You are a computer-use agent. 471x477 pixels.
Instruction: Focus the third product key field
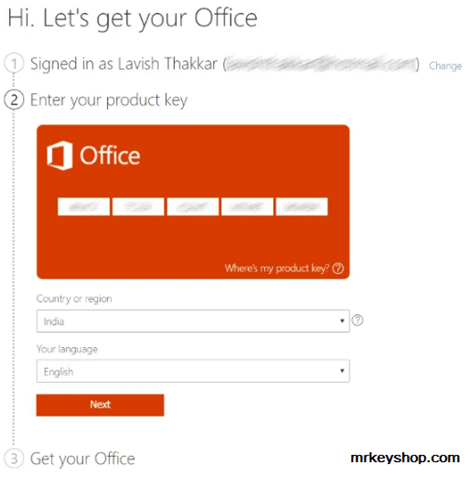coord(193,207)
